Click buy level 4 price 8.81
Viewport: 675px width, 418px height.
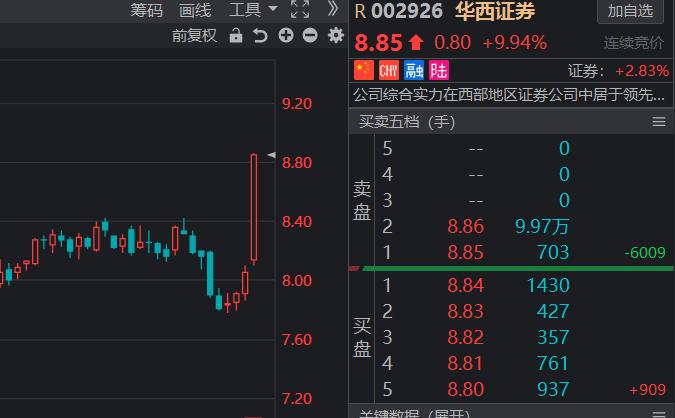466,363
